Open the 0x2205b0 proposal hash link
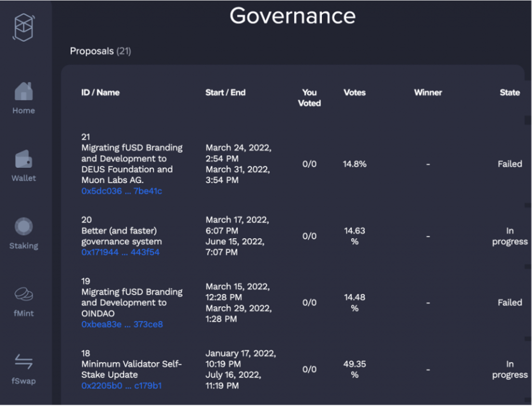This screenshot has width=532, height=406. coord(122,386)
